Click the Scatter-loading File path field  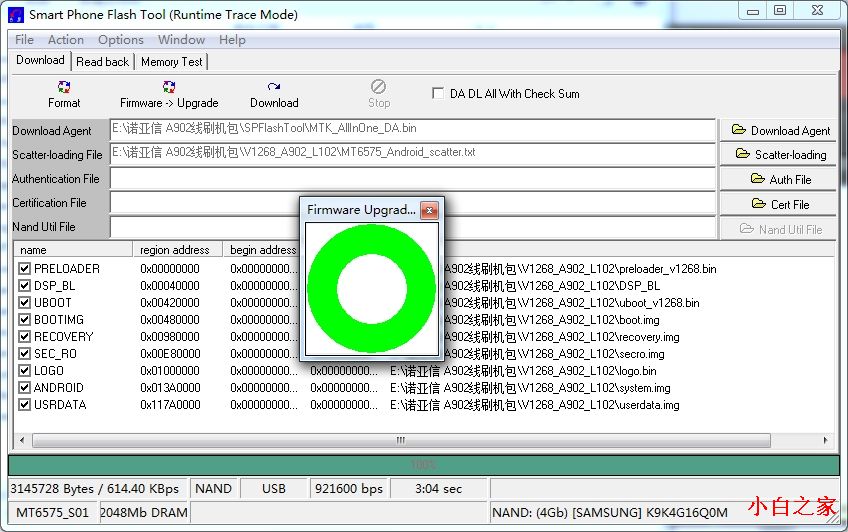click(413, 154)
